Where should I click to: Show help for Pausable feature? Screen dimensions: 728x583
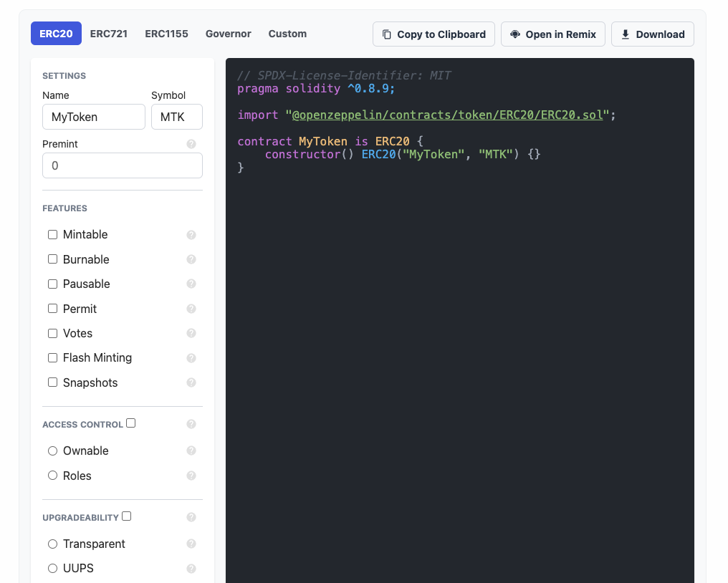pyautogui.click(x=191, y=284)
